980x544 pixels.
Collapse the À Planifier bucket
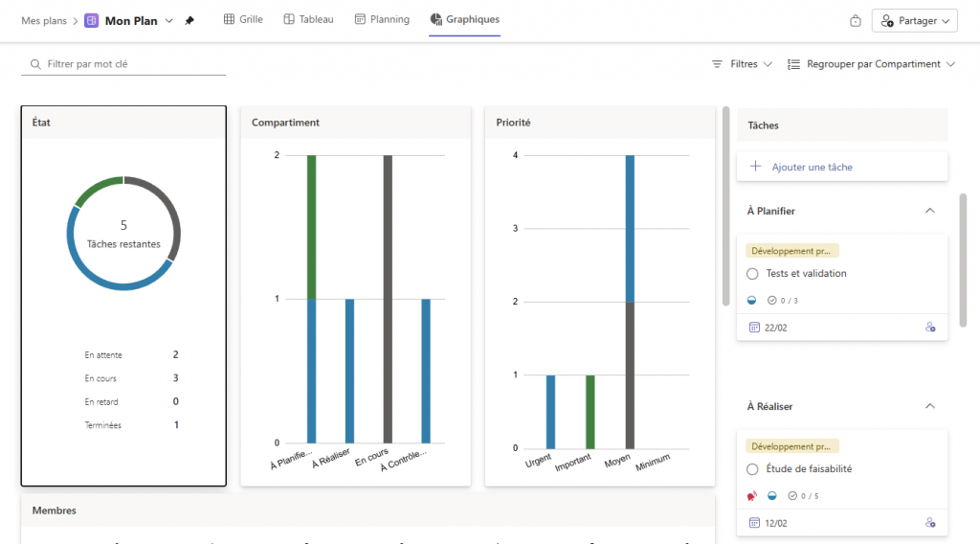(929, 211)
